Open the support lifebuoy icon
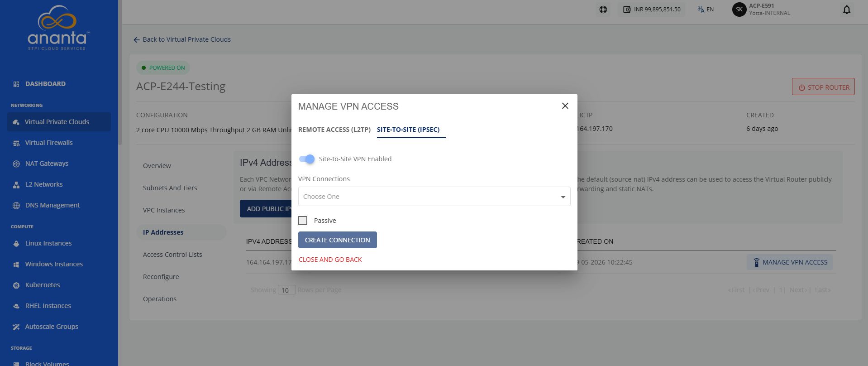Viewport: 868px width, 366px height. (x=603, y=10)
